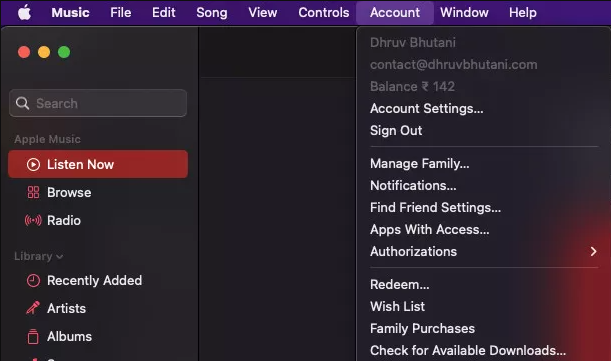Open the Help menu
611x361 pixels.
523,12
